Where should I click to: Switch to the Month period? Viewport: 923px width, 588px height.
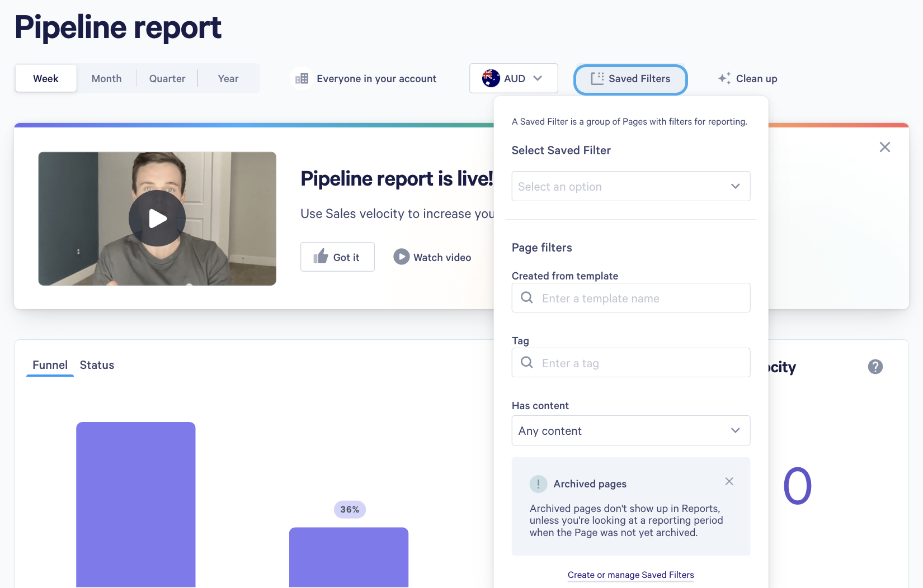[107, 78]
